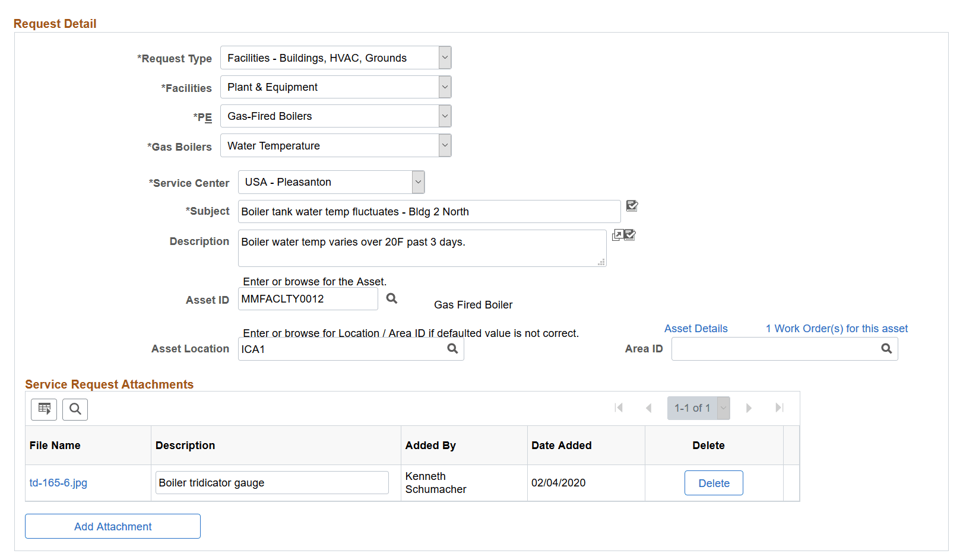Open find within the attachments grid
963x560 pixels.
tap(75, 409)
